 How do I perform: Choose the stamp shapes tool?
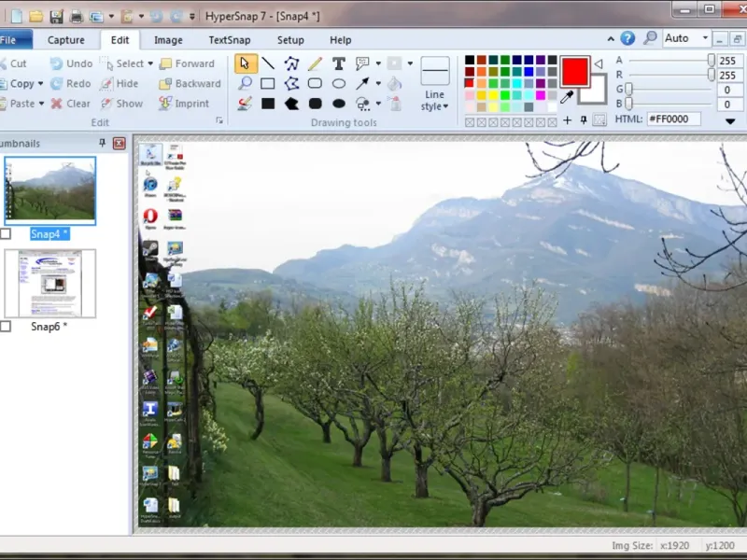362,104
